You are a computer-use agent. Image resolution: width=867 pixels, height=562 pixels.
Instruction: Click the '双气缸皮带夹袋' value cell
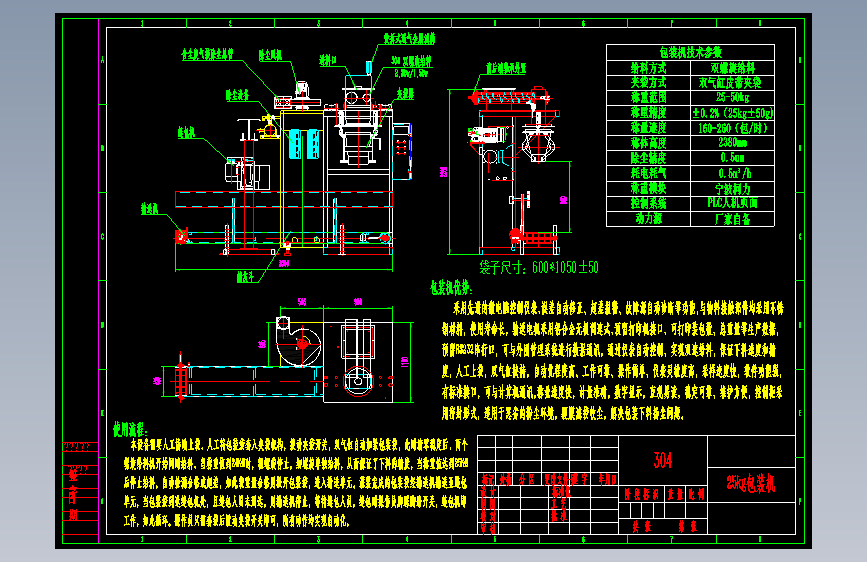click(x=733, y=82)
